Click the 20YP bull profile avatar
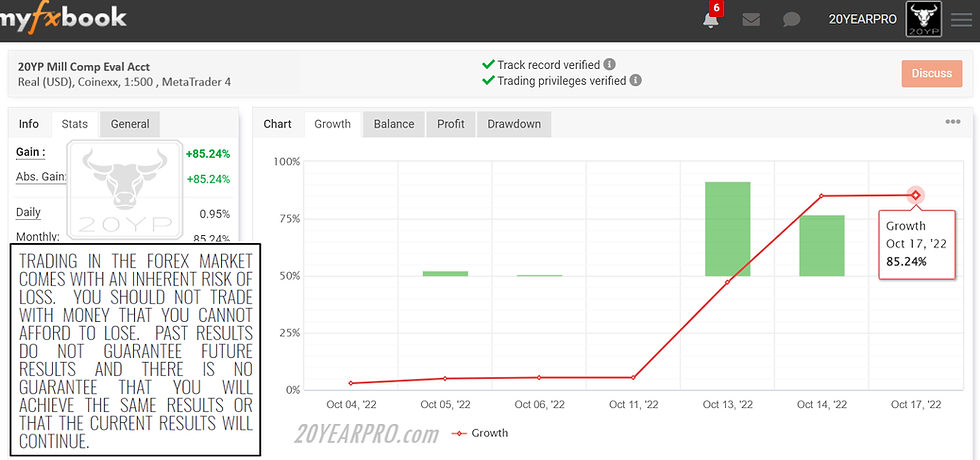The image size is (980, 460). (x=923, y=19)
